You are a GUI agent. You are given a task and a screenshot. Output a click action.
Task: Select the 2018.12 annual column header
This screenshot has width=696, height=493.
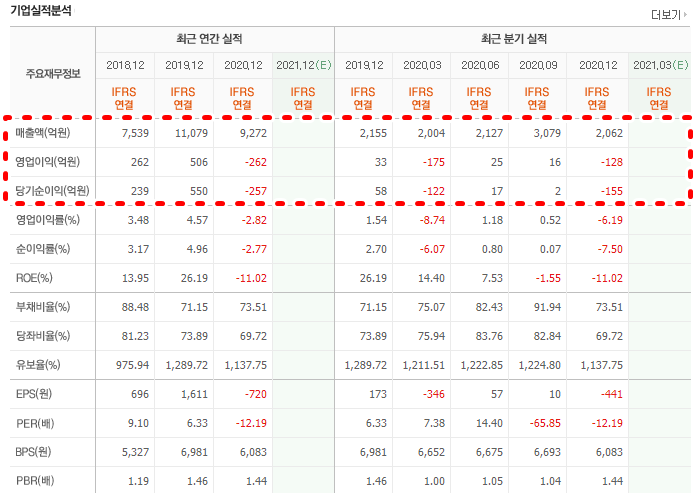coord(125,65)
